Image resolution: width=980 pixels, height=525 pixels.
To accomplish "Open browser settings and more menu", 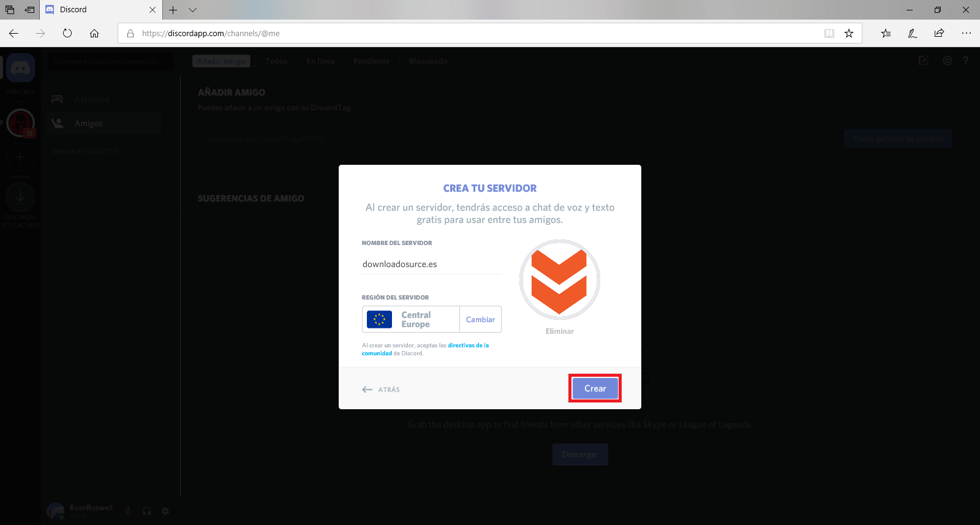I will [967, 34].
